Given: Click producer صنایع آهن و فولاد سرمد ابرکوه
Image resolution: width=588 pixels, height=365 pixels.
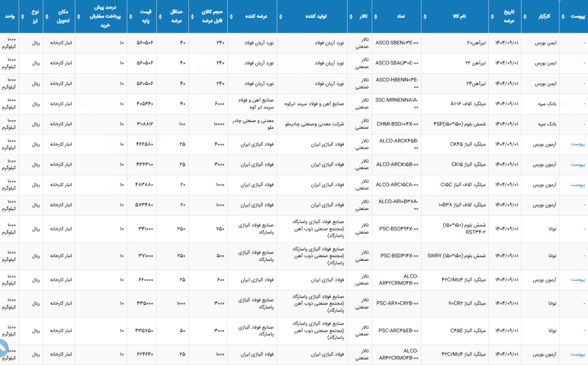Looking at the screenshot, I should [x=314, y=103].
